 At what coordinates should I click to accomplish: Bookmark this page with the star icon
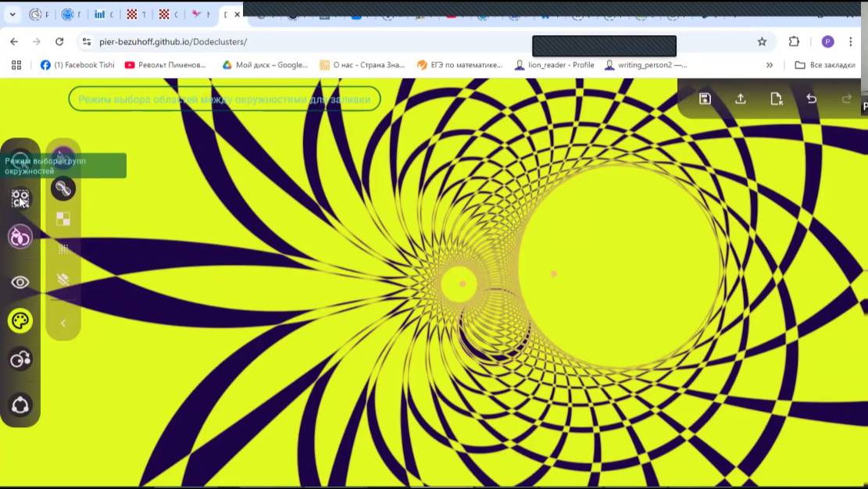[x=763, y=41]
